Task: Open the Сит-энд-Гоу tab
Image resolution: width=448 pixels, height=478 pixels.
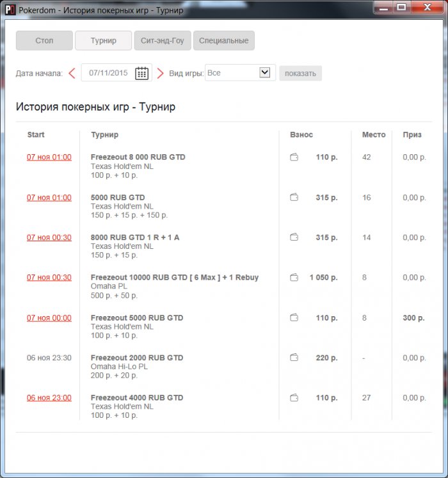Action: click(x=163, y=40)
